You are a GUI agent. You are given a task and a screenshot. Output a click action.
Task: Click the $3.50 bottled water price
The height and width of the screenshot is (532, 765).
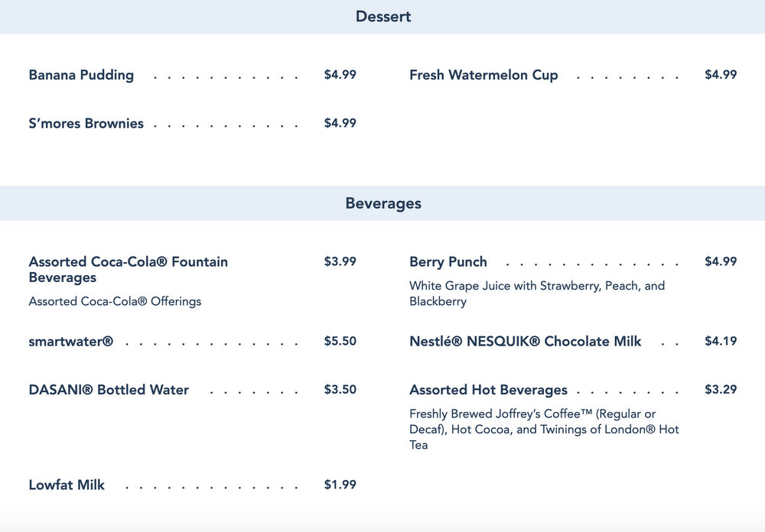[340, 389]
